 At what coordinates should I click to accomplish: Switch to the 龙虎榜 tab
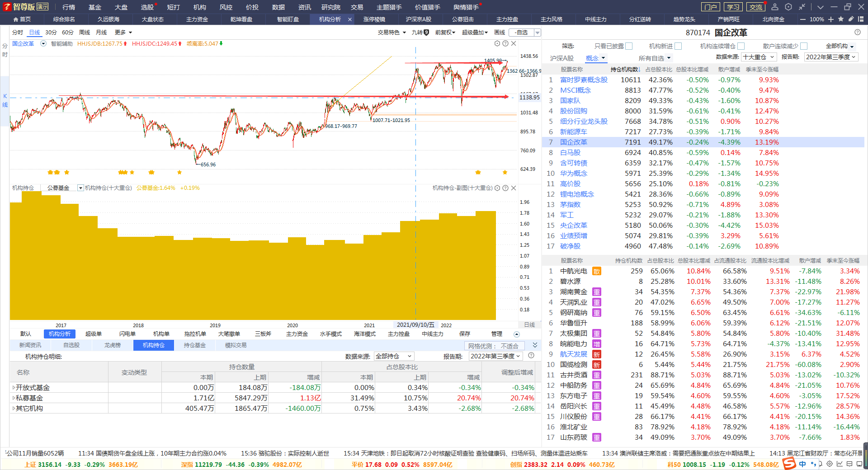pyautogui.click(x=113, y=345)
